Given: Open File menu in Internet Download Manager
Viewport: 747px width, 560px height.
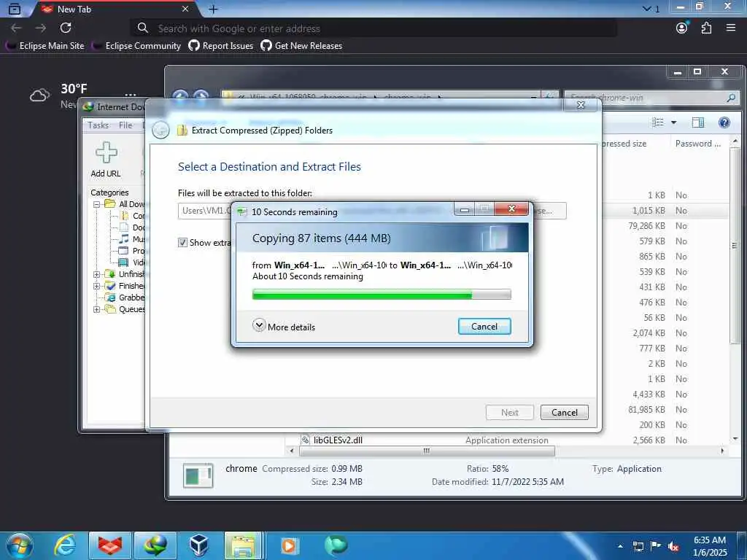Looking at the screenshot, I should (125, 125).
